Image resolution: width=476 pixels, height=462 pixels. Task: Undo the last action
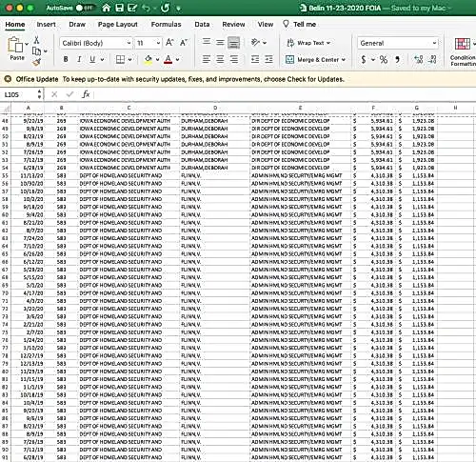tap(146, 8)
